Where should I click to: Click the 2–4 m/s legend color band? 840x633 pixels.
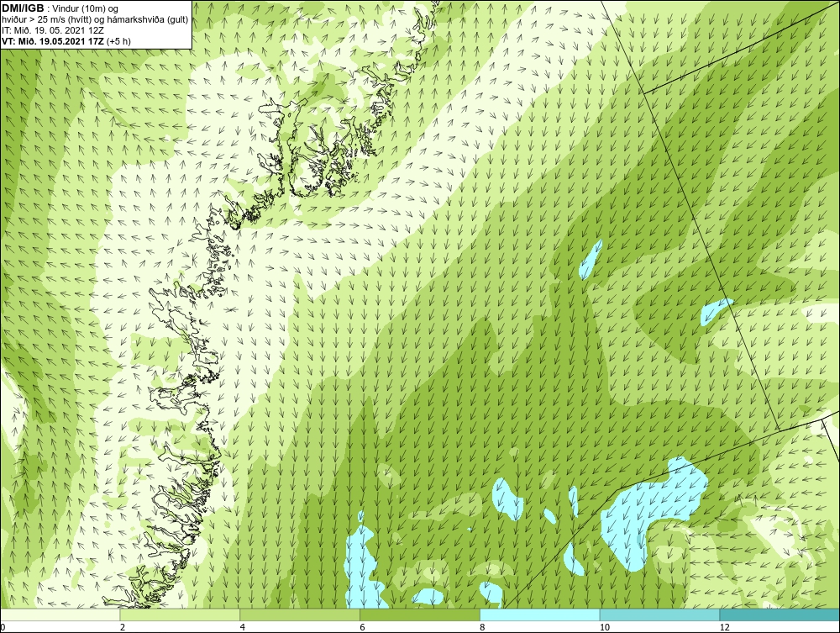(180, 615)
